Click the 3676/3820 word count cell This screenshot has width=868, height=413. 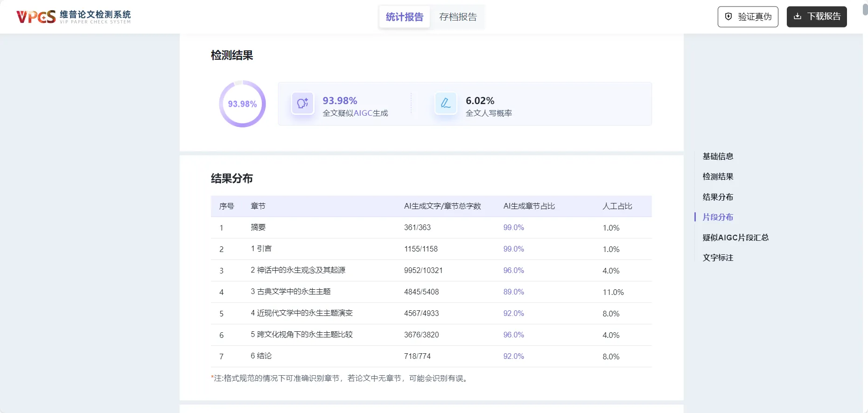point(421,335)
